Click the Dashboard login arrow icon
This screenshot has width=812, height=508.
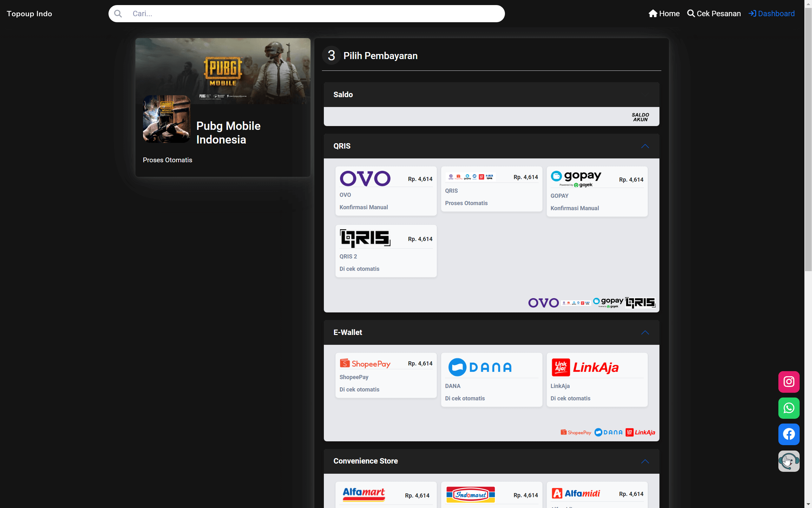click(x=752, y=13)
